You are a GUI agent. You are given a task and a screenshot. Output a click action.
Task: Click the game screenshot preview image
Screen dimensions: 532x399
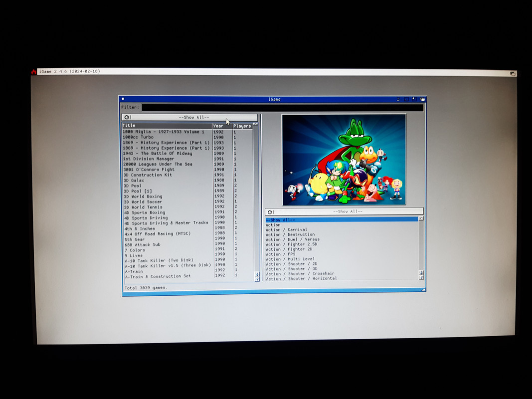tap(344, 160)
